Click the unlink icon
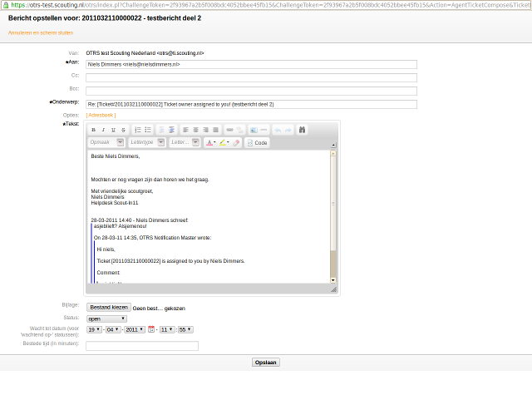The height and width of the screenshot is (415, 532). pyautogui.click(x=240, y=130)
